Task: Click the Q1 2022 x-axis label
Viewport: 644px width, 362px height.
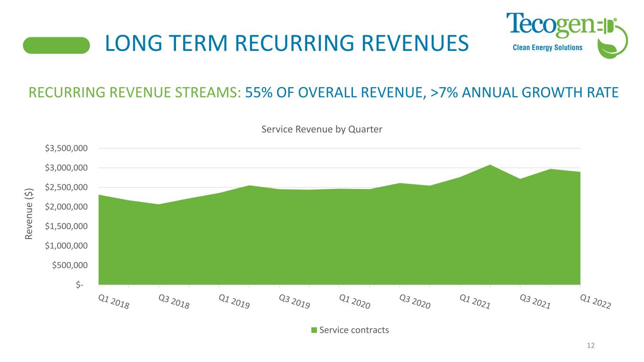Action: coord(595,302)
